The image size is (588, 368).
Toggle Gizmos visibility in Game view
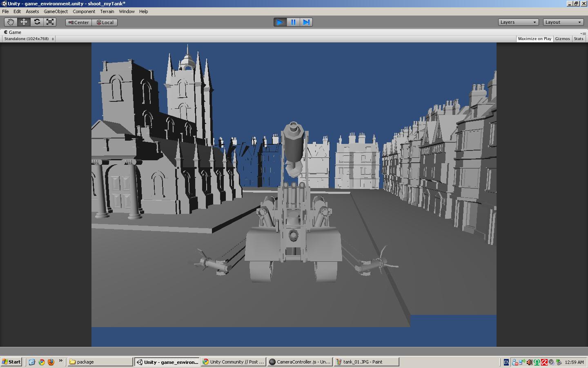562,38
